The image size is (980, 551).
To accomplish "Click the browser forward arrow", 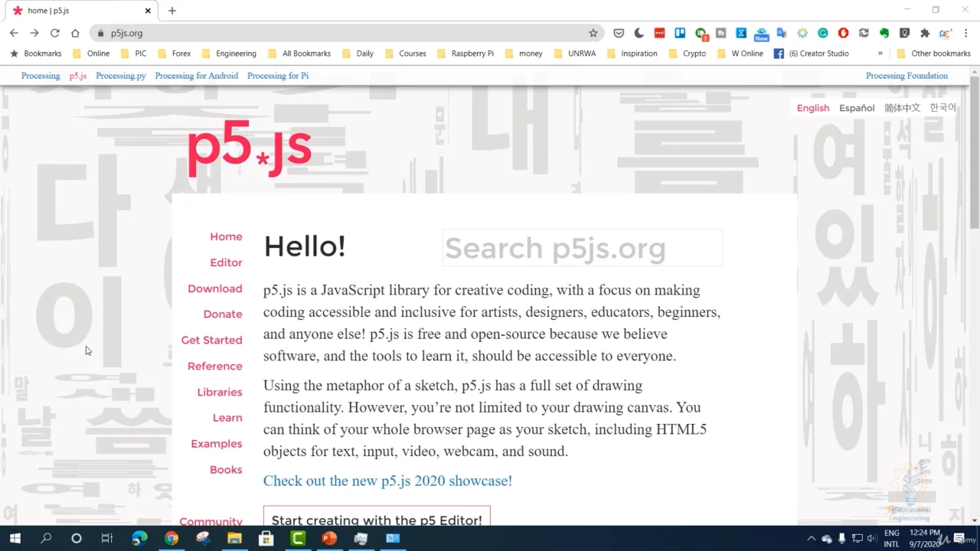I will point(34,33).
